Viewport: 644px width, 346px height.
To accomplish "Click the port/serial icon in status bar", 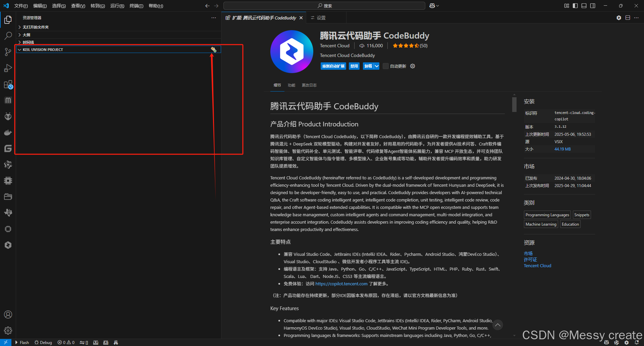I will point(84,342).
